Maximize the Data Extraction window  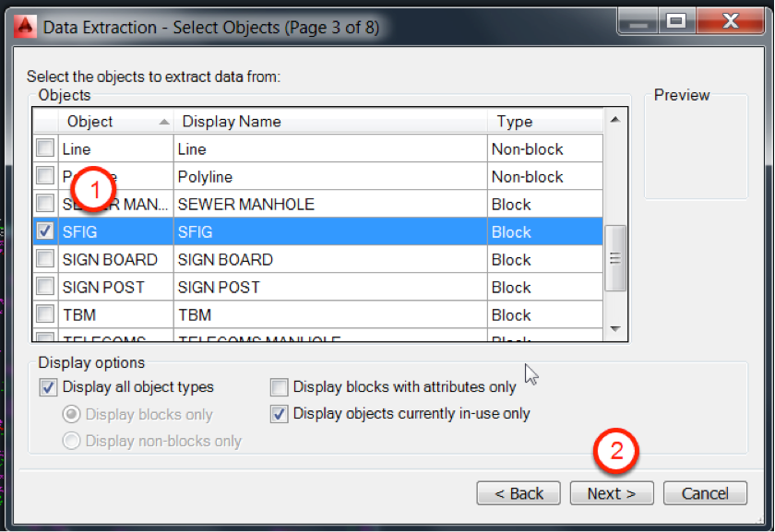674,22
